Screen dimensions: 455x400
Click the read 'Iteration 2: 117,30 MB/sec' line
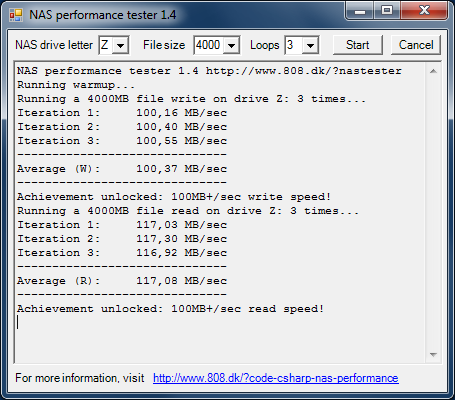[x=122, y=239]
